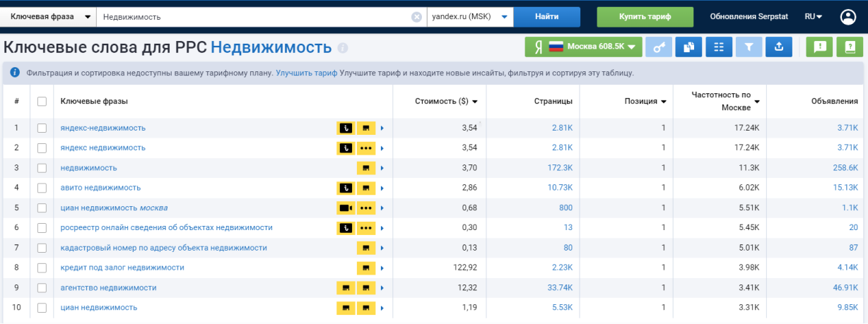This screenshot has height=324, width=868.
Task: Check the box for агентство недвижимости
Action: (x=42, y=288)
